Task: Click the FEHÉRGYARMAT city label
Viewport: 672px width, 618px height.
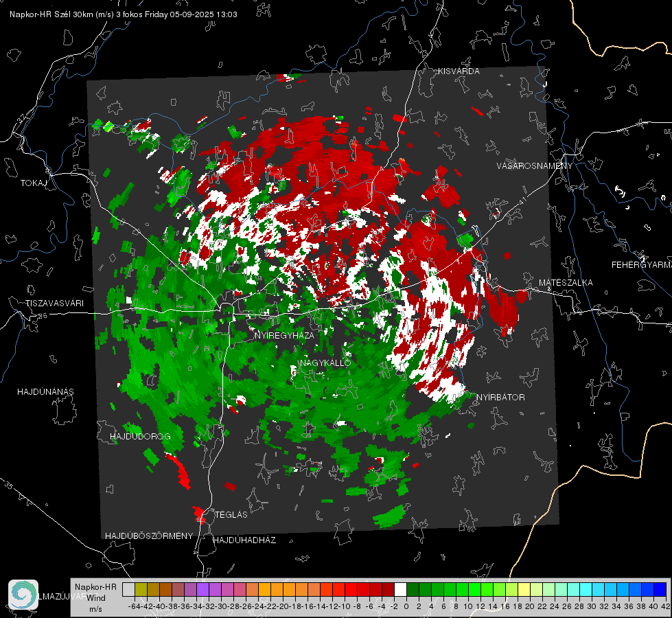Action: (x=642, y=265)
